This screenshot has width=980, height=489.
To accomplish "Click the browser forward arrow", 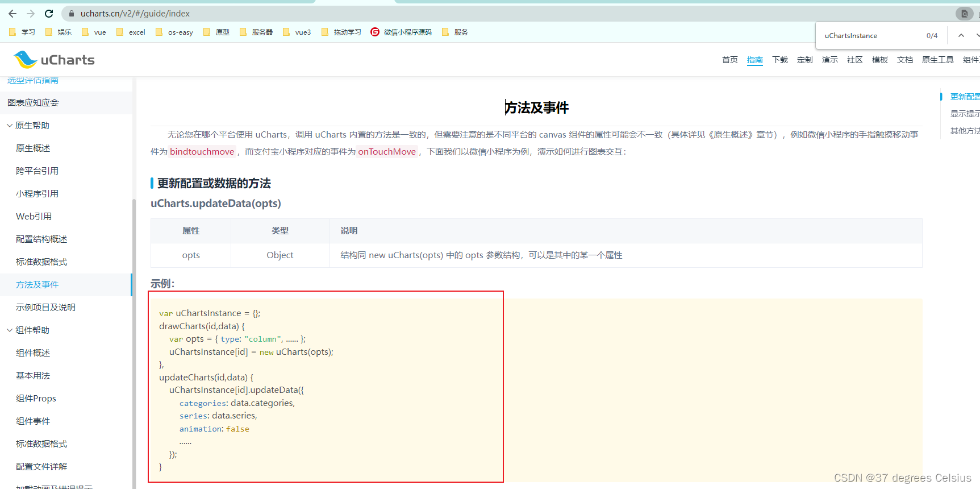I will tap(31, 13).
